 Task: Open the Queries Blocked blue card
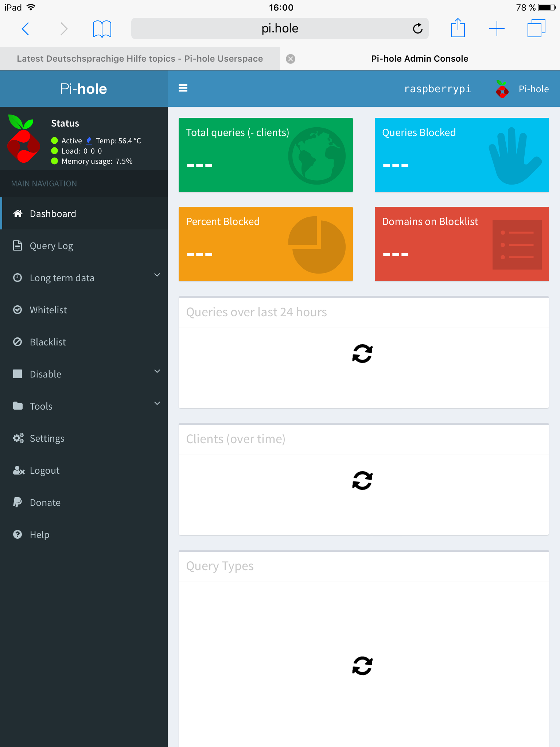point(462,155)
